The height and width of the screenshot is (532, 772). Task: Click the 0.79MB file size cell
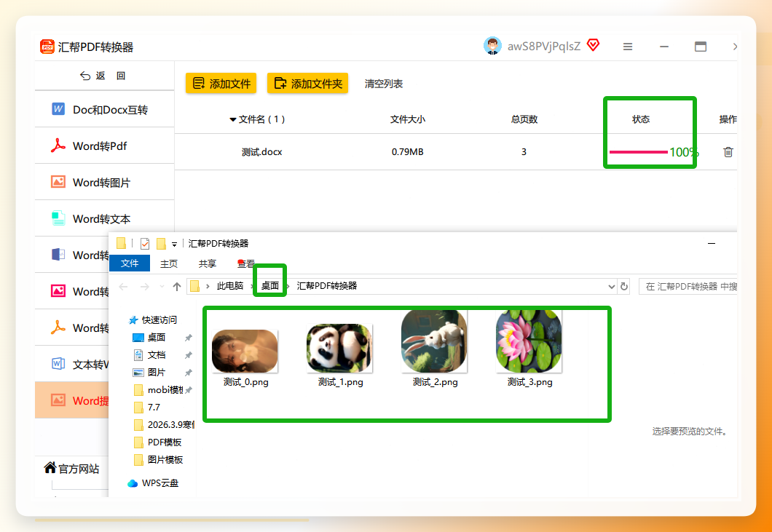click(408, 152)
